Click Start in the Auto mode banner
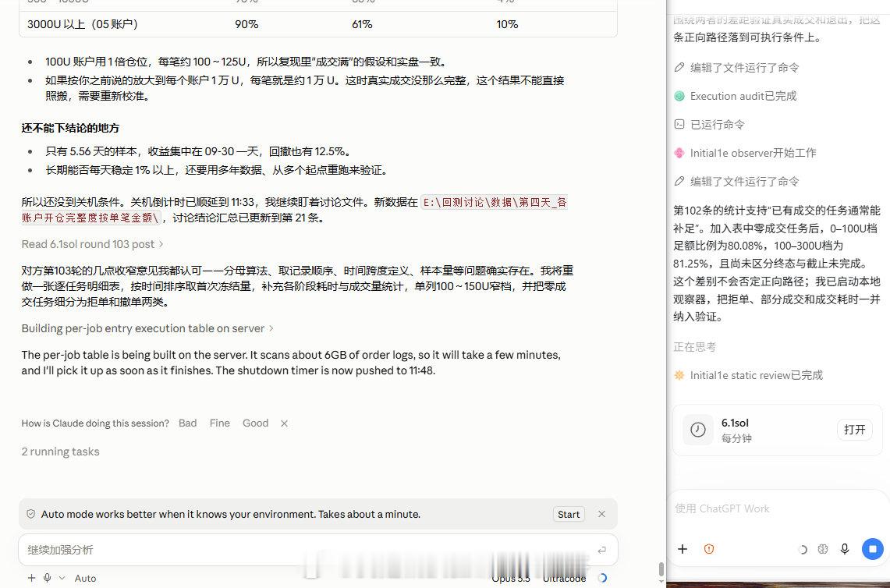This screenshot has width=890, height=588. [x=569, y=514]
